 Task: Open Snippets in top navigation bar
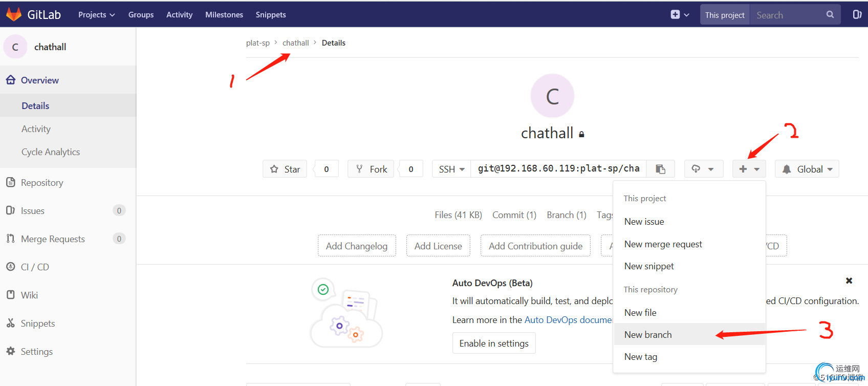271,15
